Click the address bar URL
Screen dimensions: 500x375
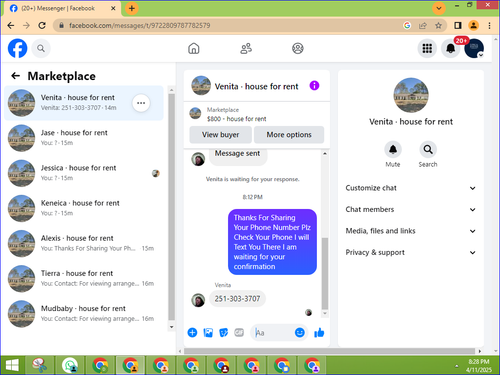pyautogui.click(x=140, y=25)
